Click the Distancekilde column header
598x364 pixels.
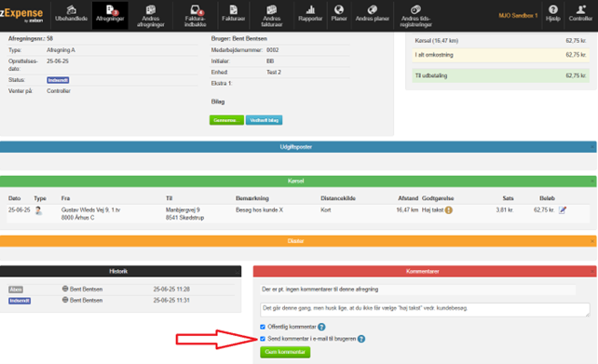tap(338, 198)
